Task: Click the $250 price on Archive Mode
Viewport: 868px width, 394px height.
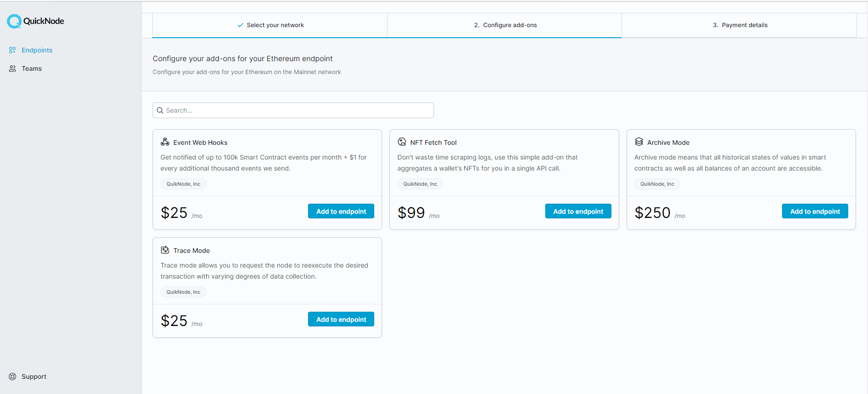Action: [x=652, y=212]
